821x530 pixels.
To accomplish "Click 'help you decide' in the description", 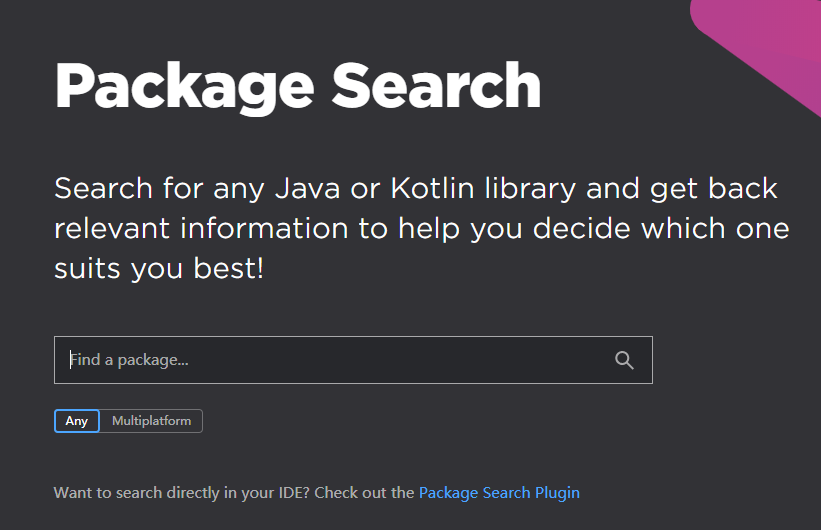I will click(x=514, y=228).
